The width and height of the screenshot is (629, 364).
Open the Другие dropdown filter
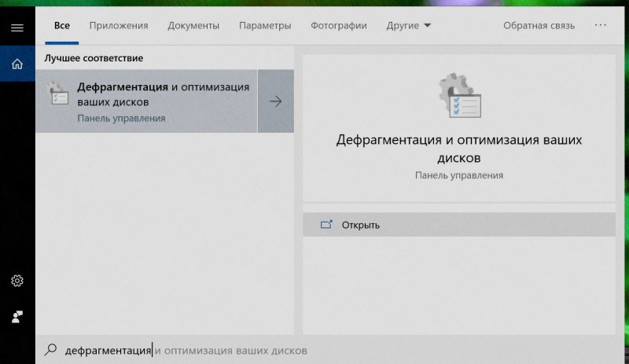click(408, 26)
